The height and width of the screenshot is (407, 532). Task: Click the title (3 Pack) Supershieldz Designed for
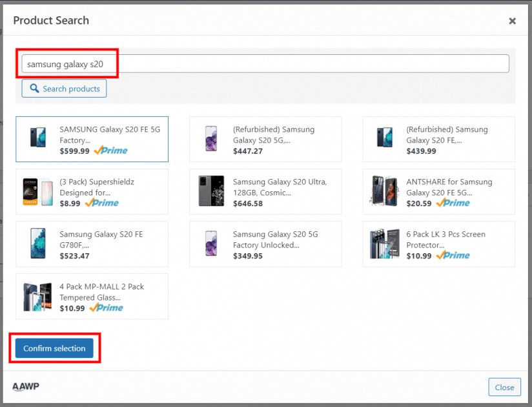(x=97, y=187)
